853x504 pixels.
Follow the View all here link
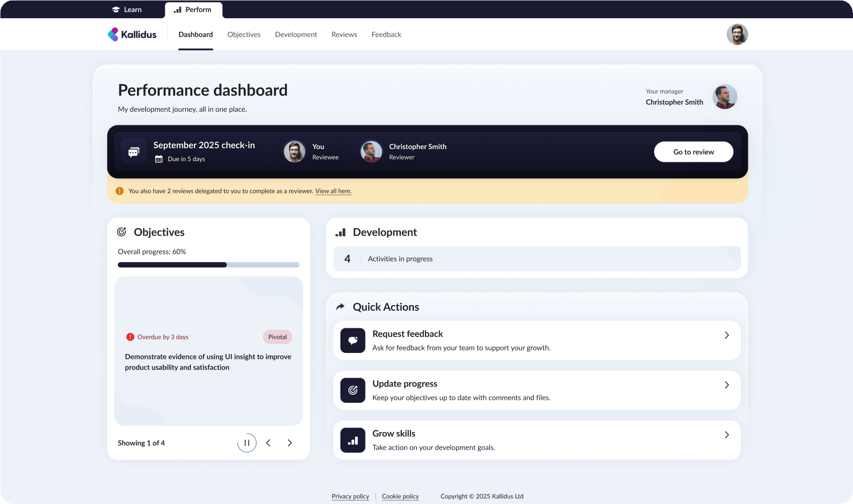coord(333,191)
